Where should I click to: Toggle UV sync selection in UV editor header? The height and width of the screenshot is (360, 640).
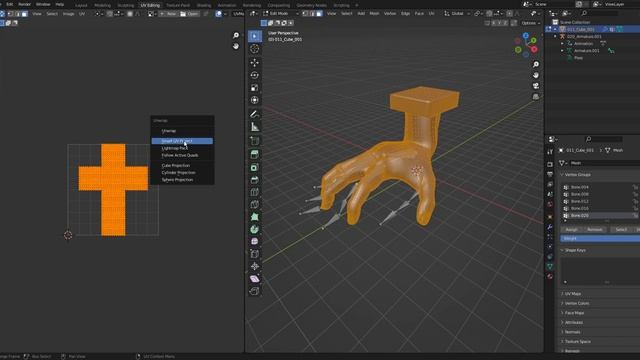(x=2, y=14)
